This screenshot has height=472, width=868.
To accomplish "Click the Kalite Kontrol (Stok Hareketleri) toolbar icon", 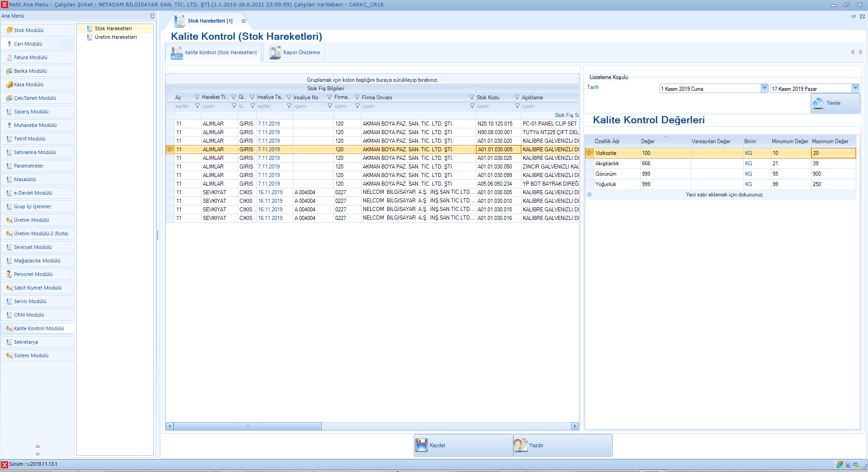I will pos(177,53).
